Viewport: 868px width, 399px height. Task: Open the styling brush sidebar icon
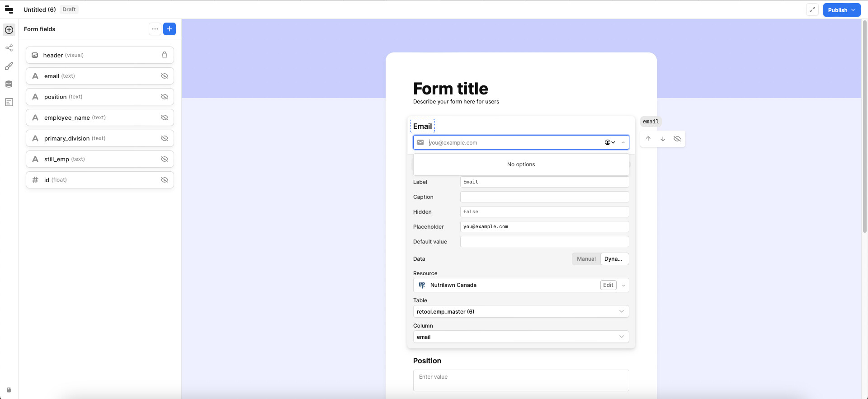[x=9, y=66]
